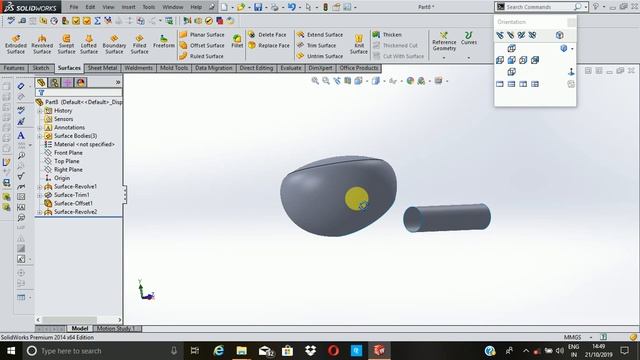The image size is (640, 360).
Task: Click the Replace Face command
Action: tap(269, 45)
